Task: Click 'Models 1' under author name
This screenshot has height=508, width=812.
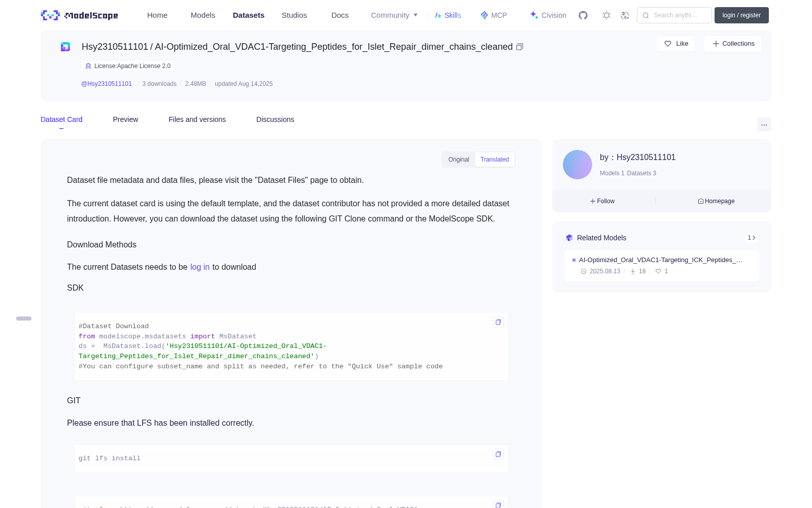Action: pyautogui.click(x=612, y=173)
